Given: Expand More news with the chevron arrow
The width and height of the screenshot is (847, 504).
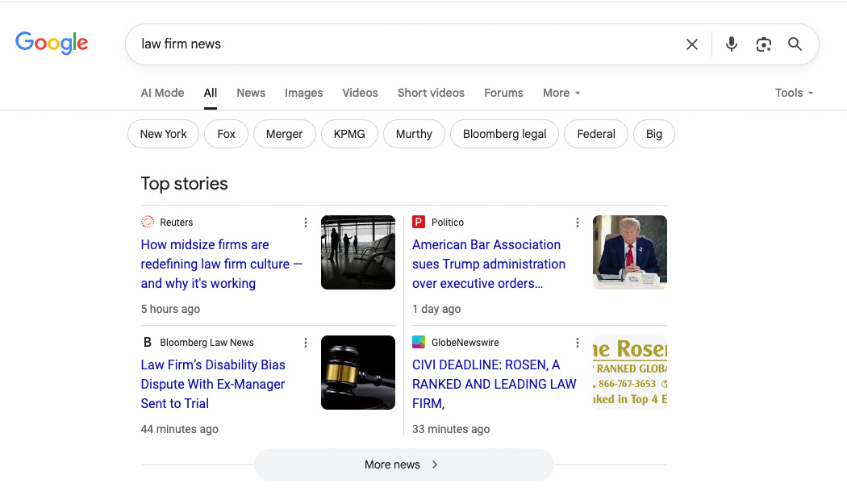Looking at the screenshot, I should (434, 464).
